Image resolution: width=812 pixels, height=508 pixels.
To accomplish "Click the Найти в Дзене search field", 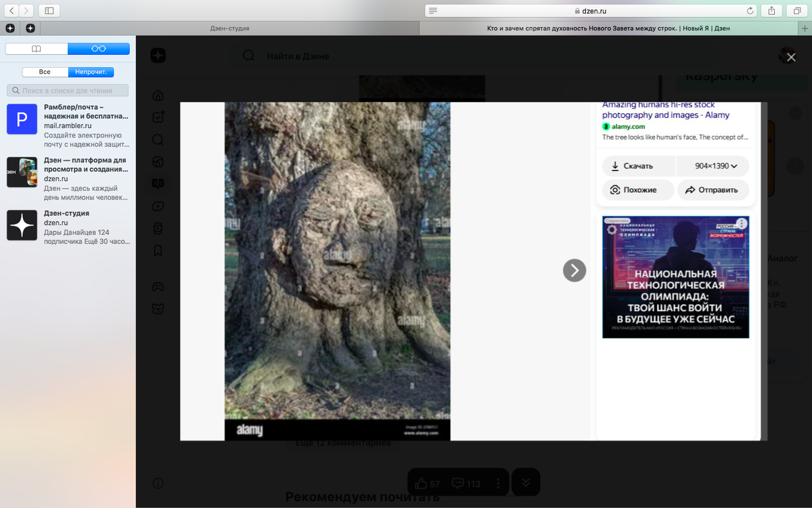I will (x=298, y=56).
